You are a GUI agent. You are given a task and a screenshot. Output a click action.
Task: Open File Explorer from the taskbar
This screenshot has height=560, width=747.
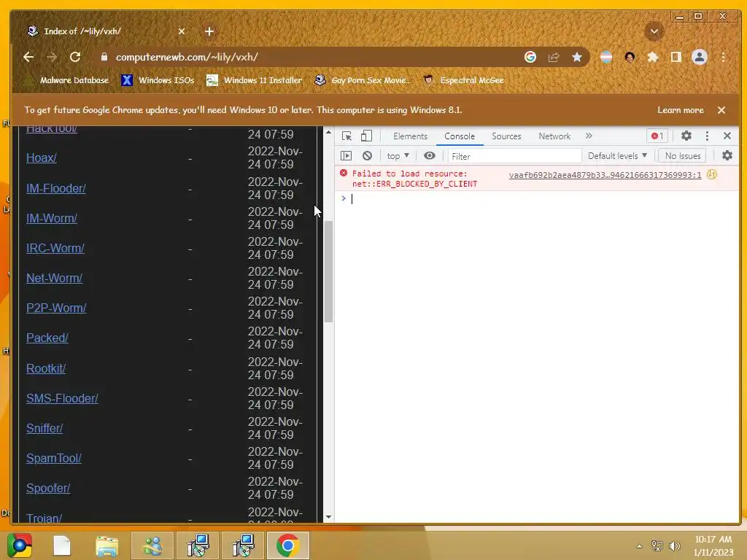click(107, 545)
